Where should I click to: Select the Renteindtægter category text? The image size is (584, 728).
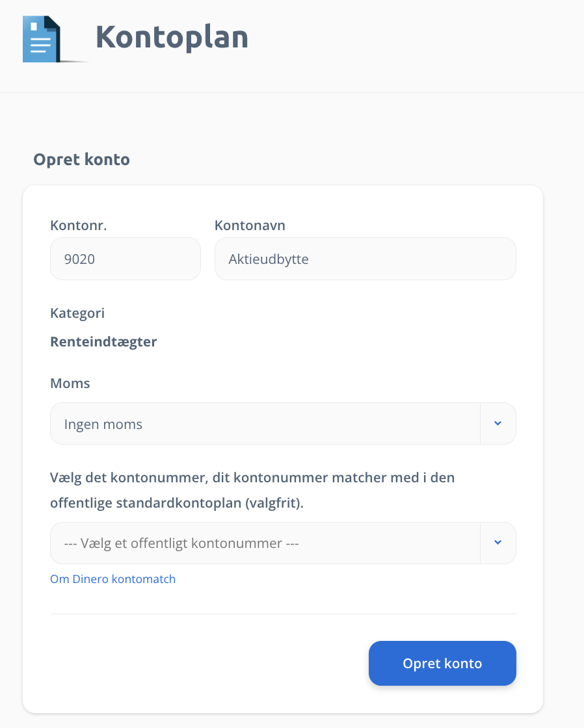tap(103, 342)
